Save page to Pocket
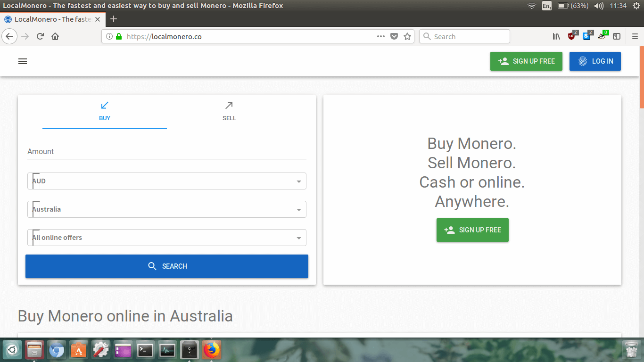 [x=394, y=36]
